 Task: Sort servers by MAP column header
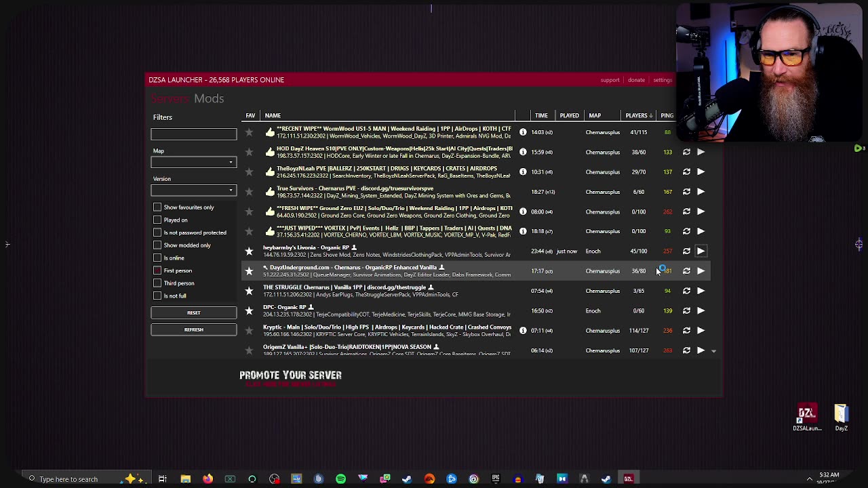click(x=595, y=116)
